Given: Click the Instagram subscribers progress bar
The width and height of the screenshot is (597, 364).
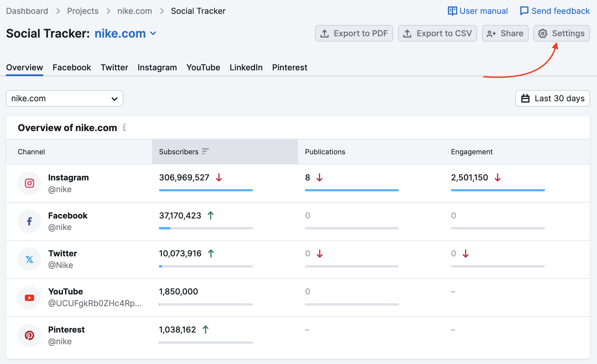Looking at the screenshot, I should [x=205, y=190].
